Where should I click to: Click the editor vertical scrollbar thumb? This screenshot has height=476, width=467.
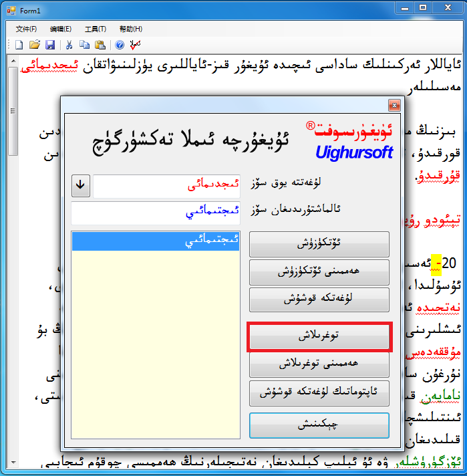pyautogui.click(x=13, y=111)
